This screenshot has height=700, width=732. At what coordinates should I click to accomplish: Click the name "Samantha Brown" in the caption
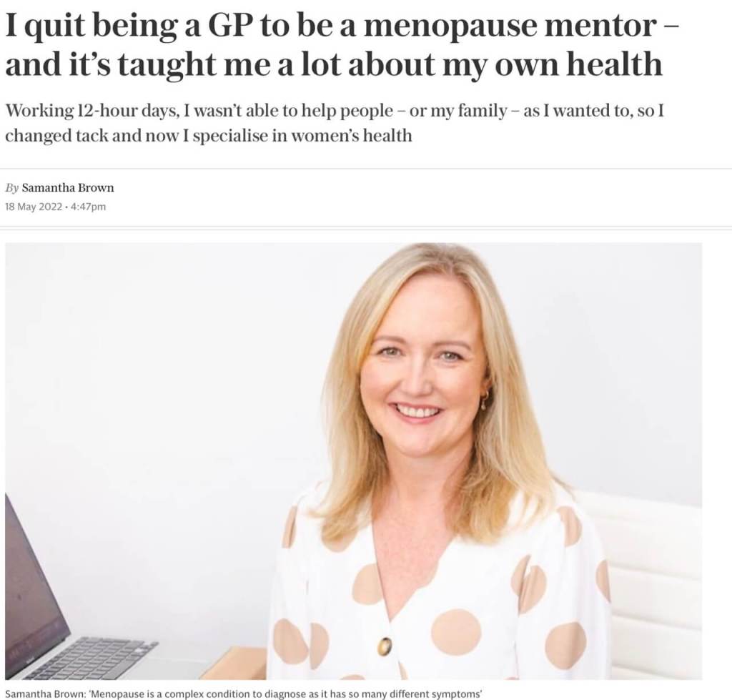[x=44, y=694]
